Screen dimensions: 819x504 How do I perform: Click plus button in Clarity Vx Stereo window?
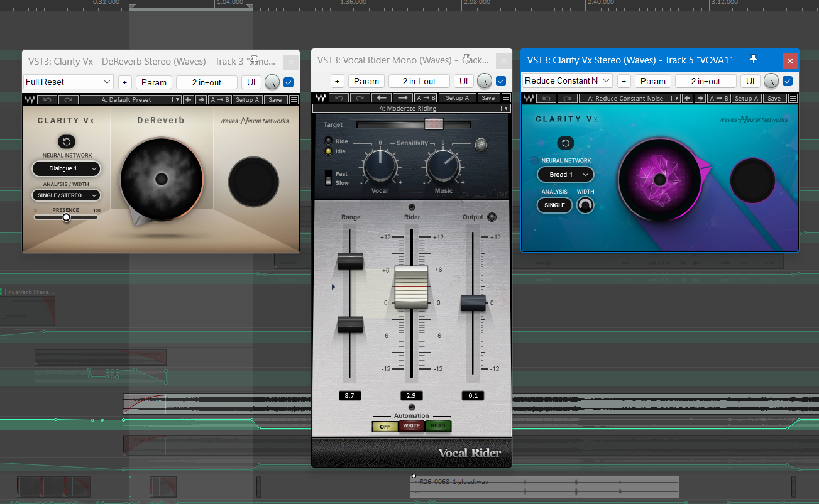click(x=624, y=80)
